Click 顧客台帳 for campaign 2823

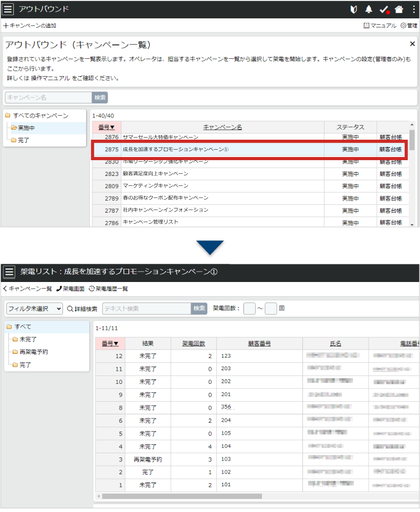(x=391, y=174)
